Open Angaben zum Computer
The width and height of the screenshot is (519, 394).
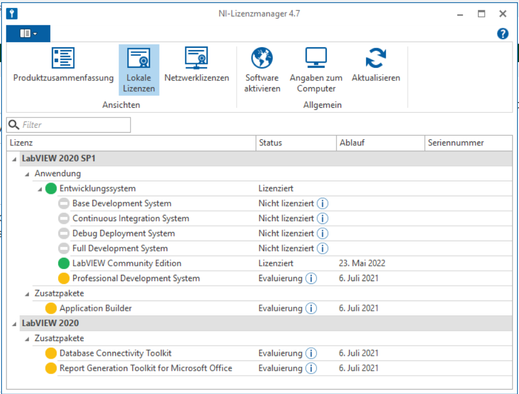click(x=316, y=70)
